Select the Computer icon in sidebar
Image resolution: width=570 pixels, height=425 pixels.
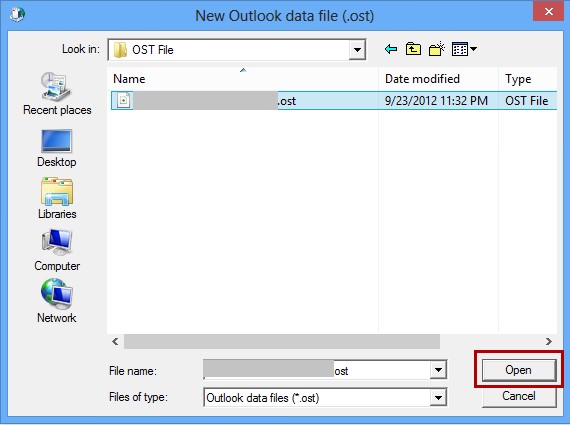(x=57, y=250)
